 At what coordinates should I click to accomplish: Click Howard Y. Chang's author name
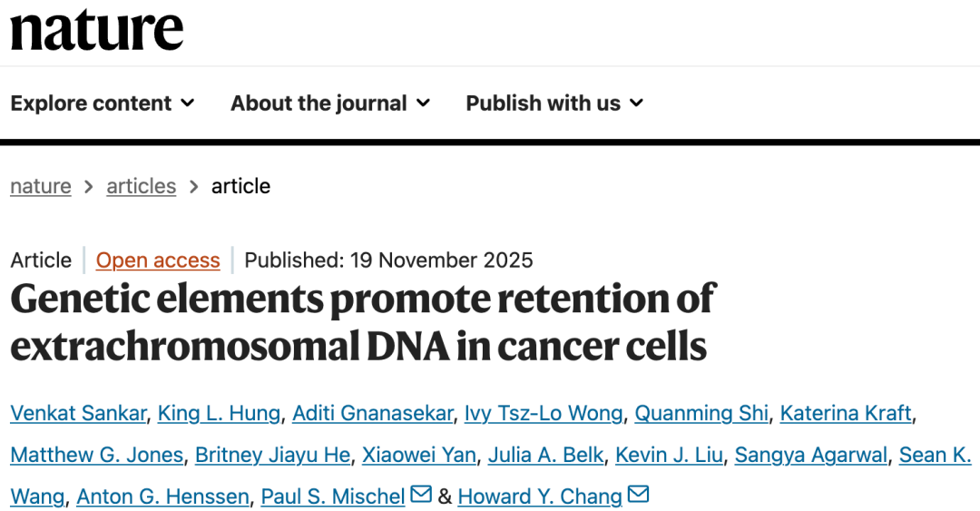point(540,496)
